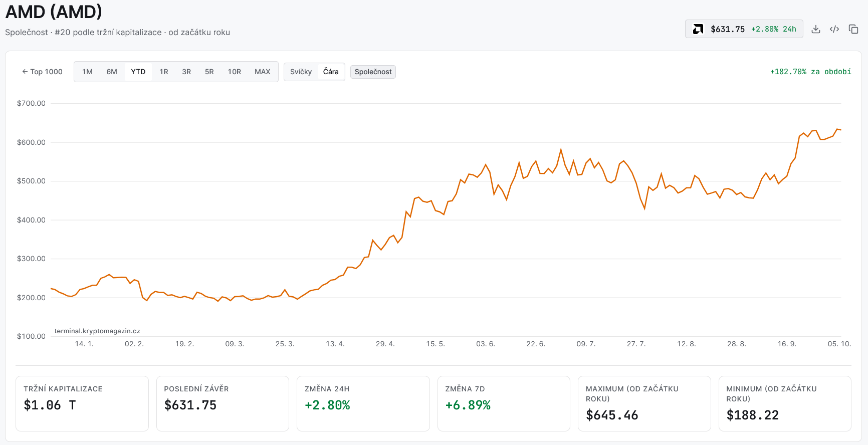Click the Změna 24H +2.80% value

(327, 405)
